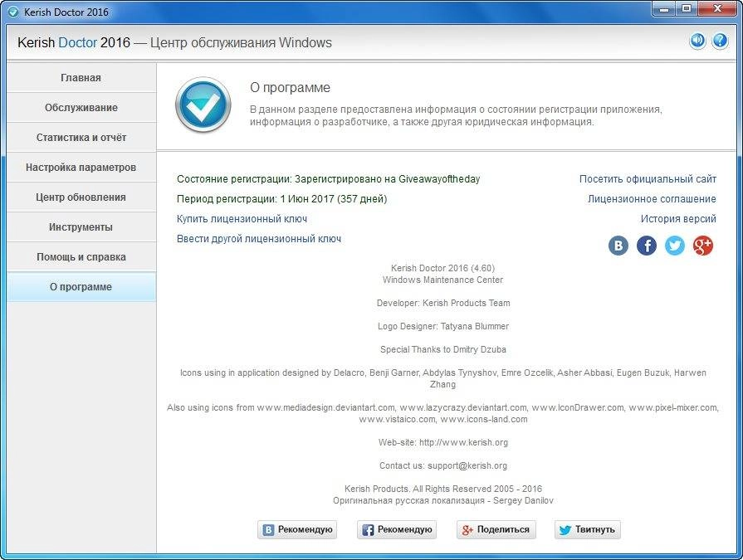Visit Посетить официальный сайт link
The height and width of the screenshot is (560, 743).
648,179
